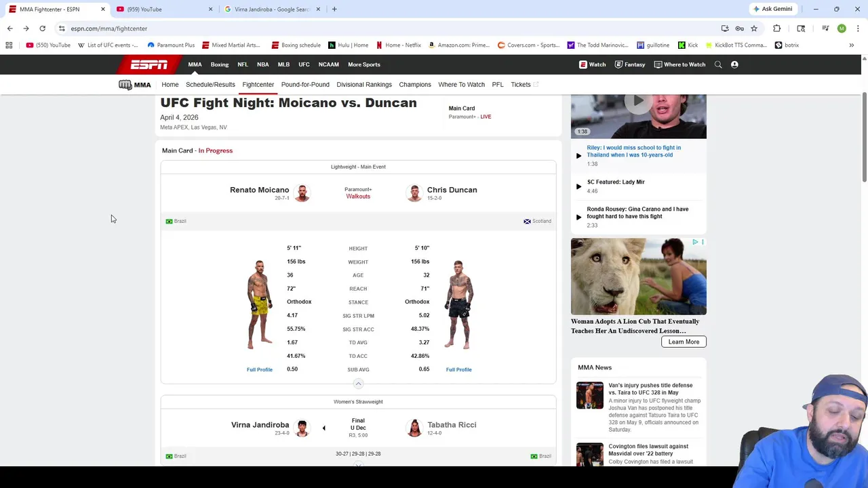
Task: Click the ESPN search magnifier icon
Action: point(718,64)
